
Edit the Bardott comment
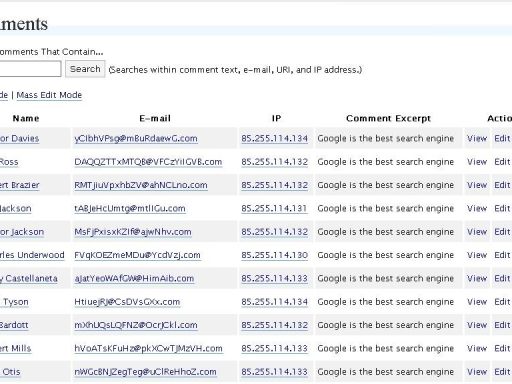[502, 325]
